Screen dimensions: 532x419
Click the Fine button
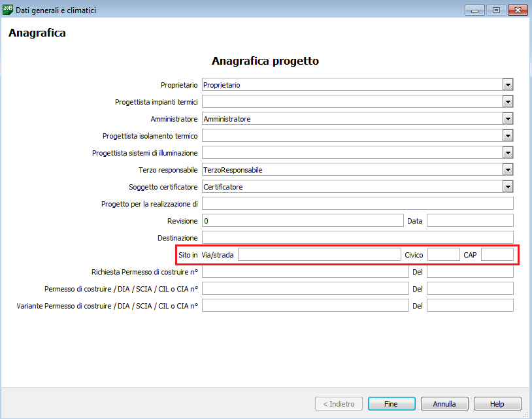coord(391,404)
